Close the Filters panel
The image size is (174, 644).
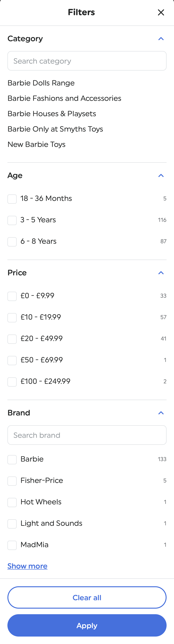[161, 12]
